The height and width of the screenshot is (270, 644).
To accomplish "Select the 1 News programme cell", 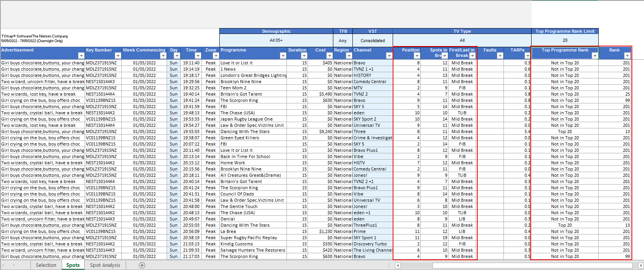I will (253, 69).
